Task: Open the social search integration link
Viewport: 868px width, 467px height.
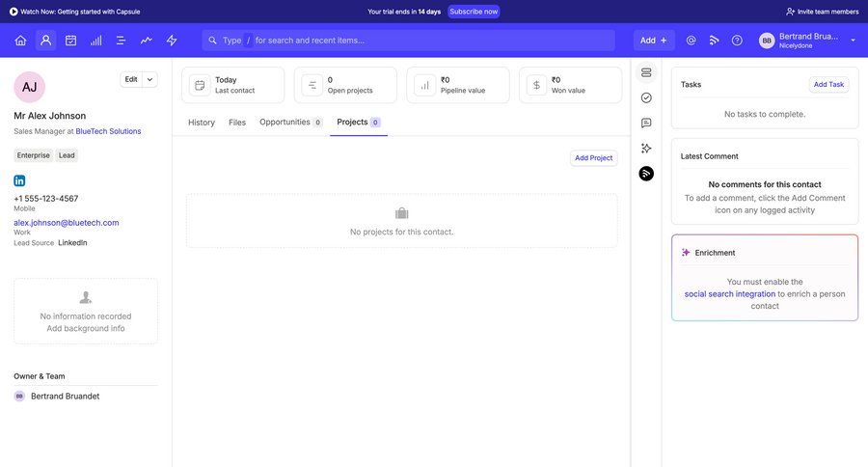Action: [730, 294]
